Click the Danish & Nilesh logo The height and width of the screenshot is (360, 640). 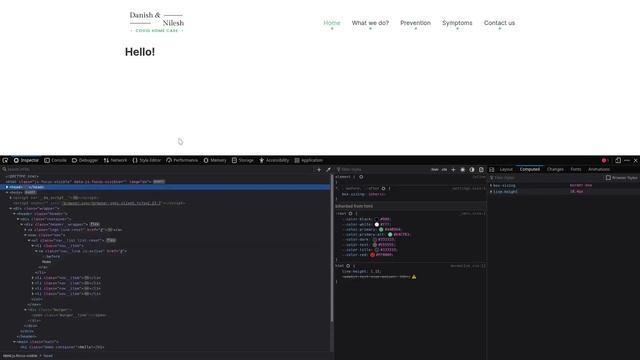tap(157, 22)
